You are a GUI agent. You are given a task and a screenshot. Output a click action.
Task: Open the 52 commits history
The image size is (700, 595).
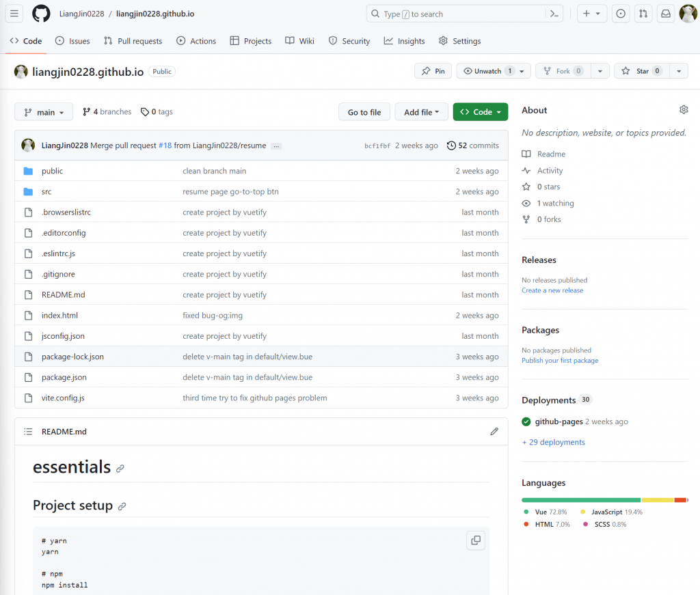click(473, 146)
